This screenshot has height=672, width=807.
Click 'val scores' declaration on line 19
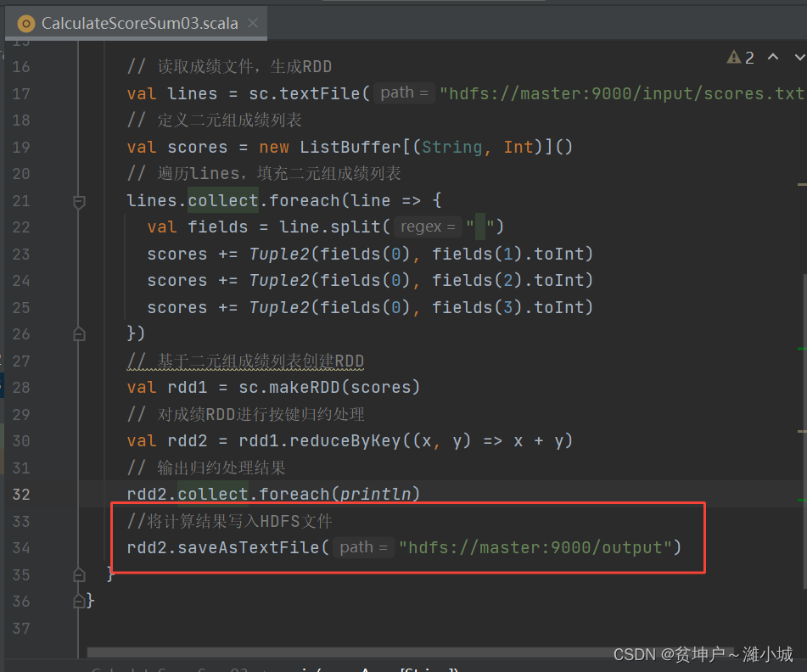coord(177,147)
